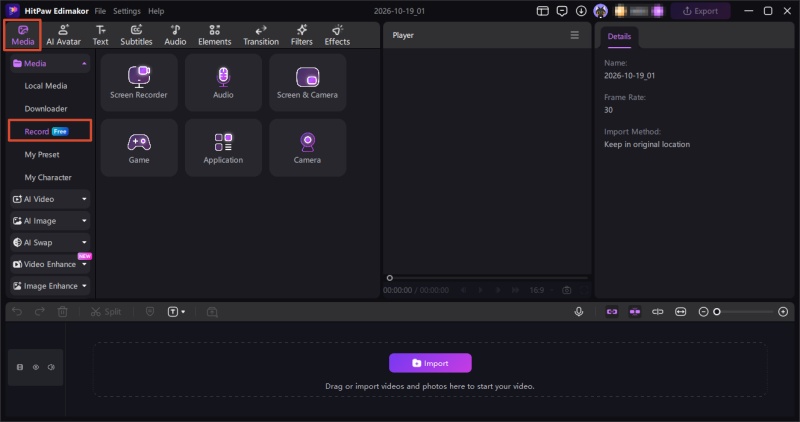Click fit timeline to window icon
Image resolution: width=800 pixels, height=422 pixels.
click(681, 311)
